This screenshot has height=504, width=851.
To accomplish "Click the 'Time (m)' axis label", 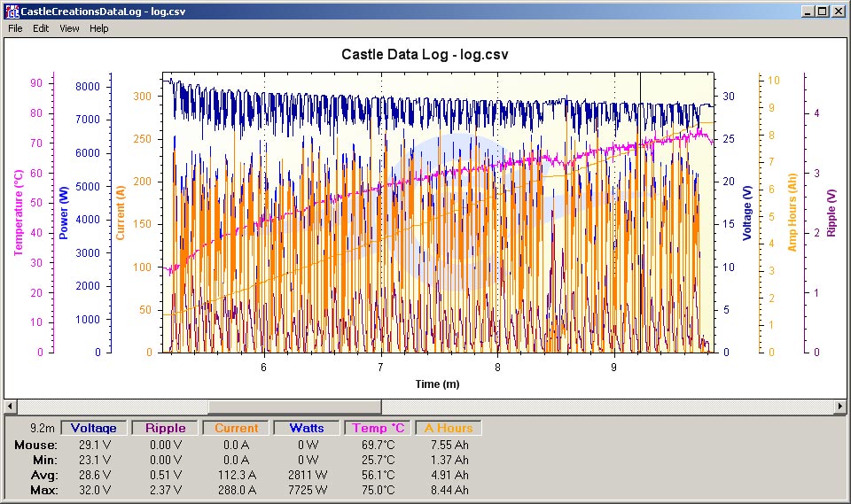I will [437, 384].
